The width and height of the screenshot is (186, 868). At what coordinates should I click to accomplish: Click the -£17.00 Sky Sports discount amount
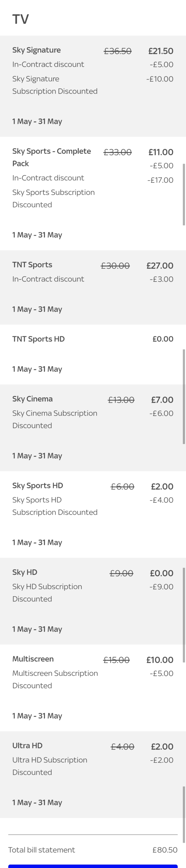coord(160,180)
